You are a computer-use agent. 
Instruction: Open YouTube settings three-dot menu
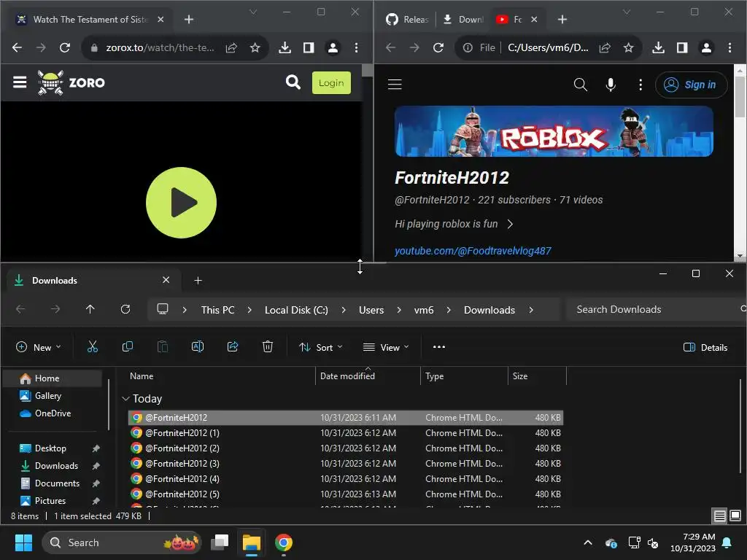[640, 85]
